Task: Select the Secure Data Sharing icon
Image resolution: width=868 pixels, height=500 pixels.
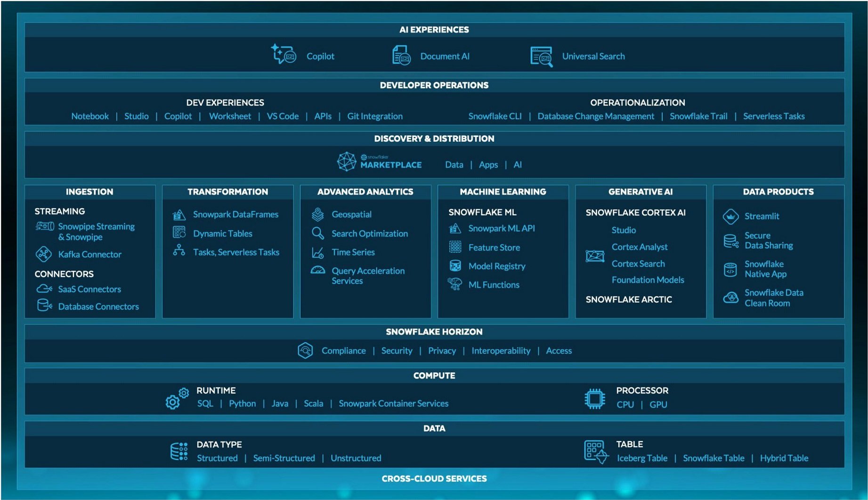Action: pos(730,241)
